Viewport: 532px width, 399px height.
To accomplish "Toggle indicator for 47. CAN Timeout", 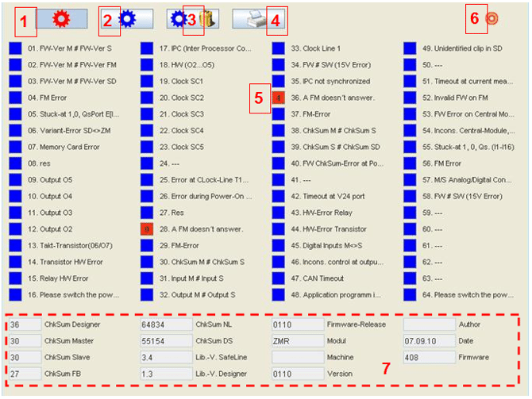I will pyautogui.click(x=279, y=278).
